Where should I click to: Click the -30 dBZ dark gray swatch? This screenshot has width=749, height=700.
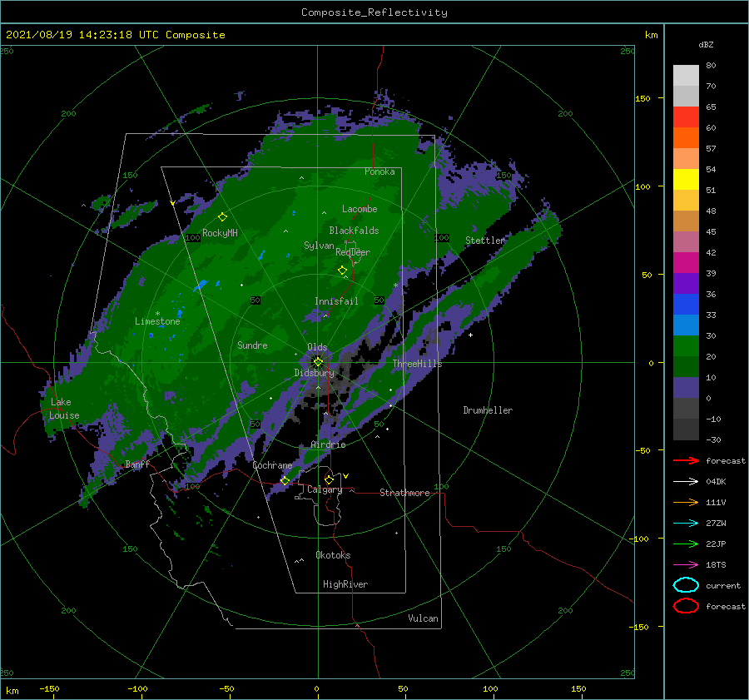[686, 429]
